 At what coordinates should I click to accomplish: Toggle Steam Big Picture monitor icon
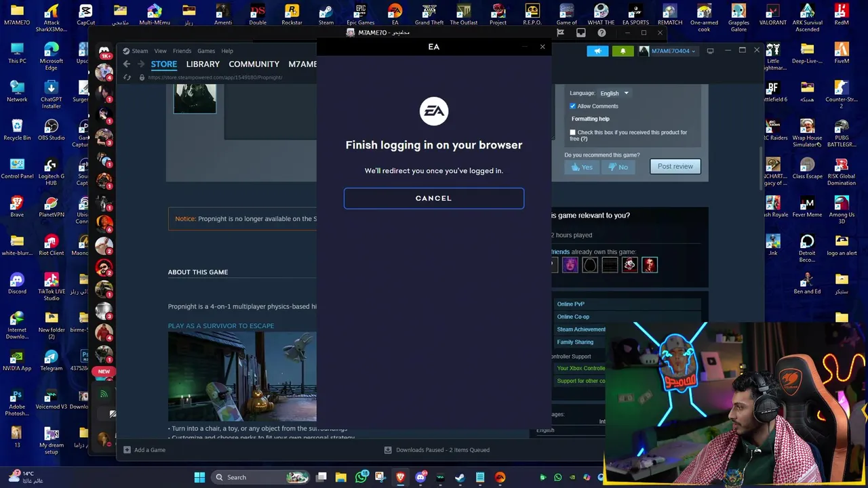tap(710, 51)
